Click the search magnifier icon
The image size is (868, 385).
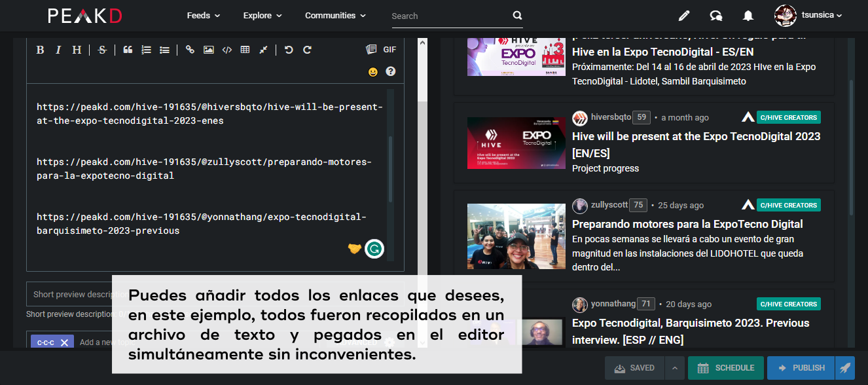517,16
